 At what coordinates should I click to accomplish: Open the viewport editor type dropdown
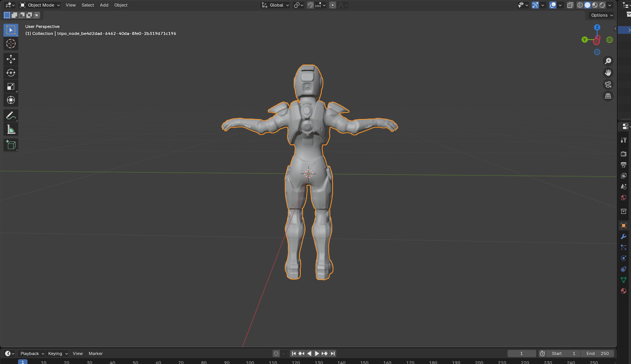coord(10,5)
